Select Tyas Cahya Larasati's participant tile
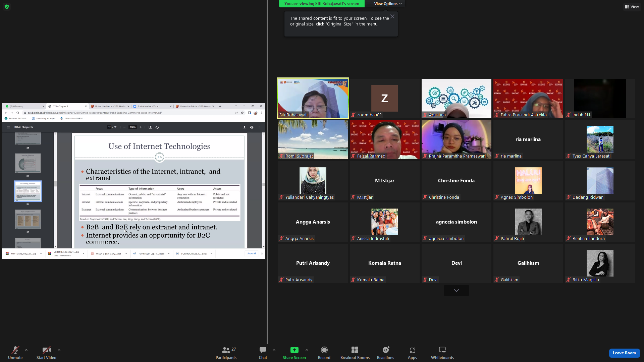 [x=600, y=139]
